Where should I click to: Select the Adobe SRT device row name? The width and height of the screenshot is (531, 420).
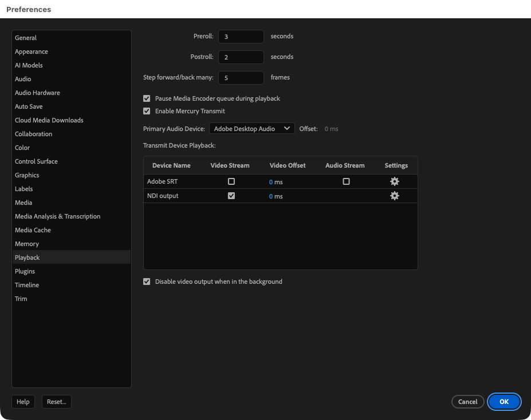[162, 181]
